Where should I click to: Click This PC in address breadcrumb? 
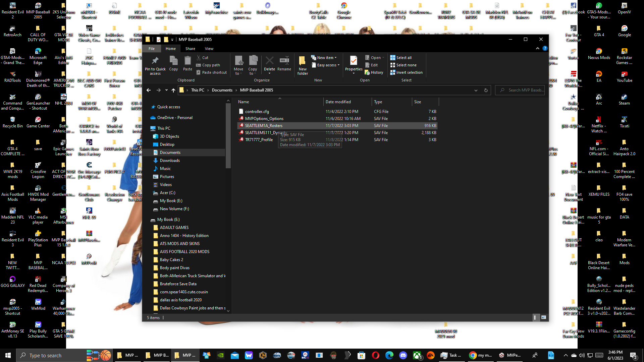click(x=198, y=90)
